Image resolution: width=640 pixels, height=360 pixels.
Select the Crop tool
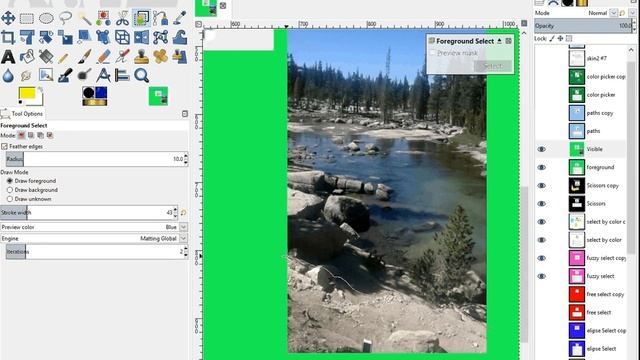[x=8, y=37]
